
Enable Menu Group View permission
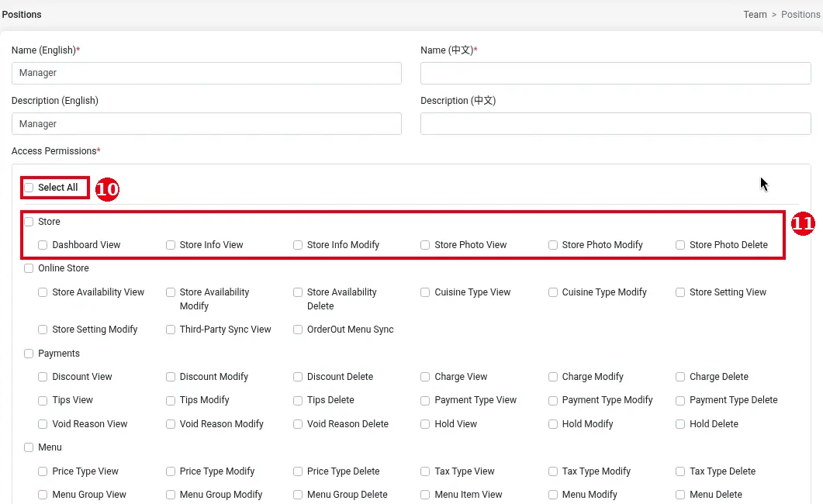pyautogui.click(x=43, y=495)
